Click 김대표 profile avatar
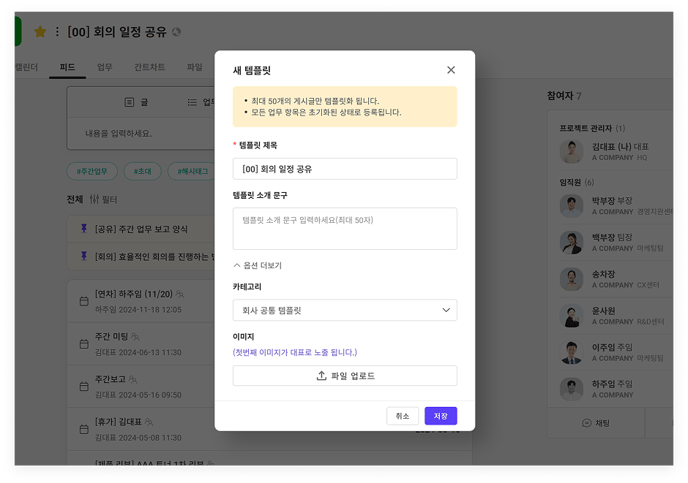The width and height of the screenshot is (688, 483). (571, 151)
